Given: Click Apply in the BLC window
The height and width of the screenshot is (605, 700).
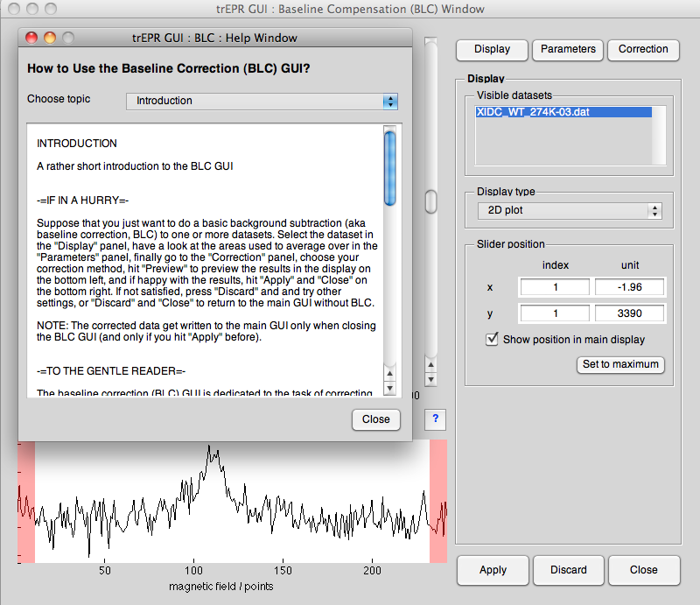Looking at the screenshot, I should 493,570.
